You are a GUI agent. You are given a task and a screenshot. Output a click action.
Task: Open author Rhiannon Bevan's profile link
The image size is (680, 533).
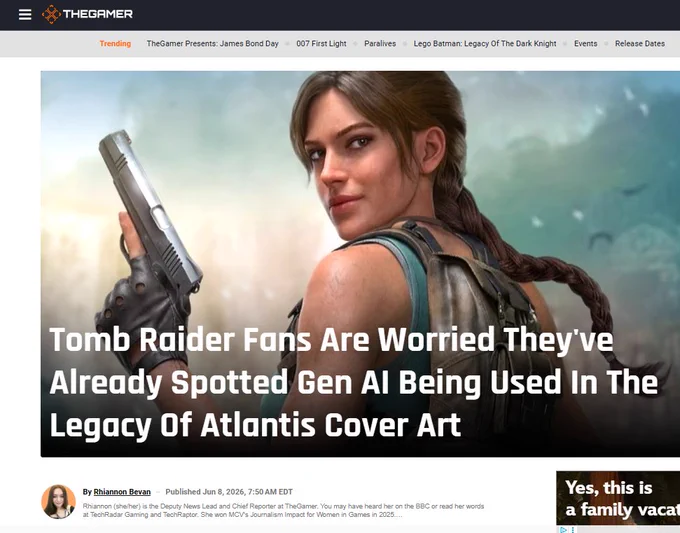click(122, 492)
